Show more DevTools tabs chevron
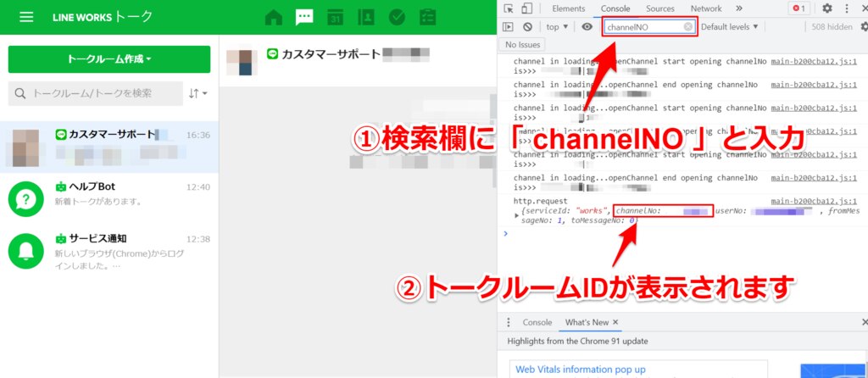The image size is (868, 378). pos(739,8)
